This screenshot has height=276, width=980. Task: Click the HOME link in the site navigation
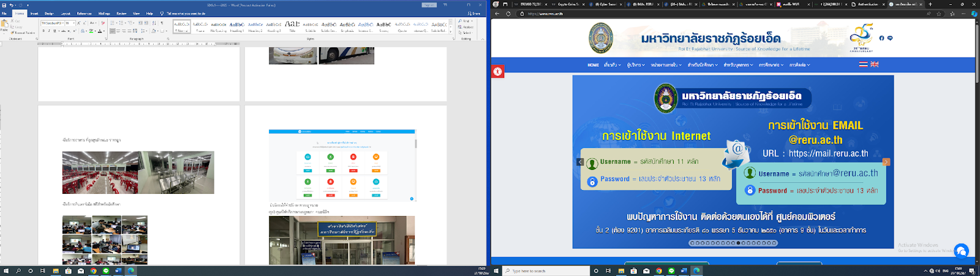594,65
